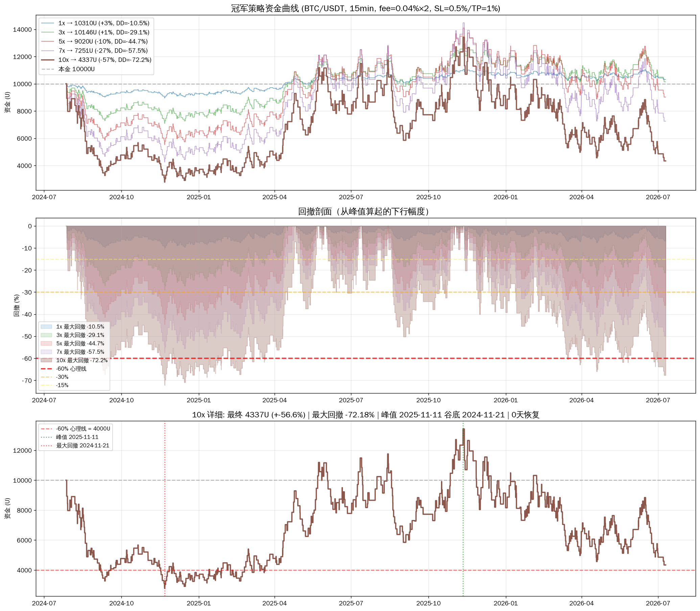Viewport: 700px width, 611px height.
Task: Click the '2024-10' x-axis tick of the drawdown chart
Action: click(x=121, y=400)
